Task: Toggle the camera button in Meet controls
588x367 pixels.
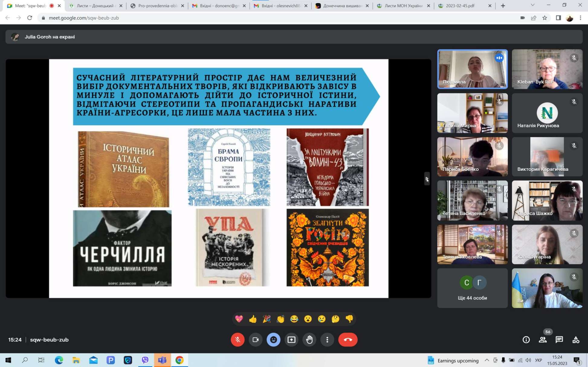Action: pyautogui.click(x=255, y=340)
